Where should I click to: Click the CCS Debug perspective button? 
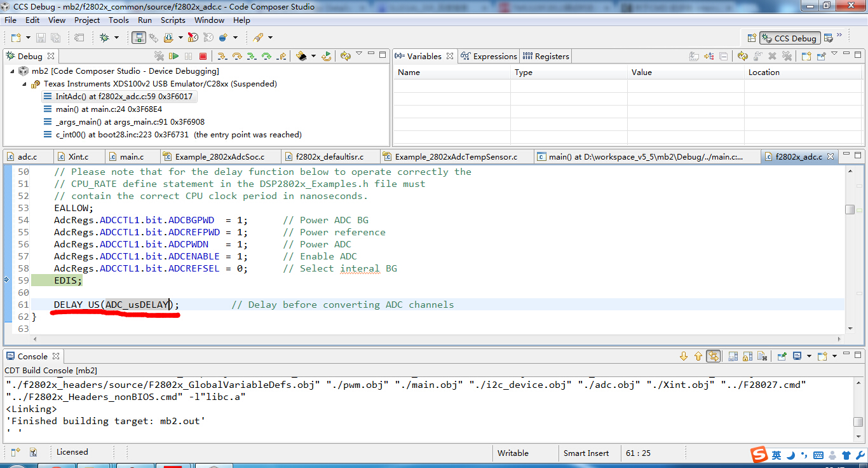[789, 38]
